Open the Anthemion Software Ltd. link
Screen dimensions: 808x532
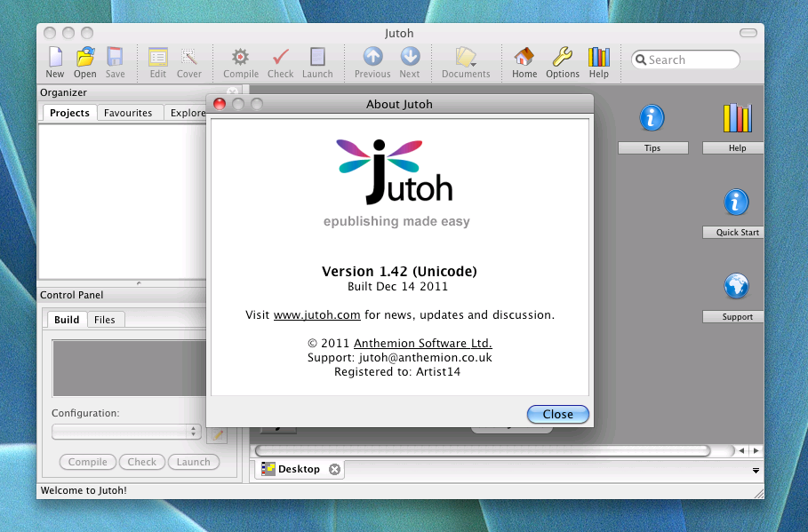[x=422, y=343]
